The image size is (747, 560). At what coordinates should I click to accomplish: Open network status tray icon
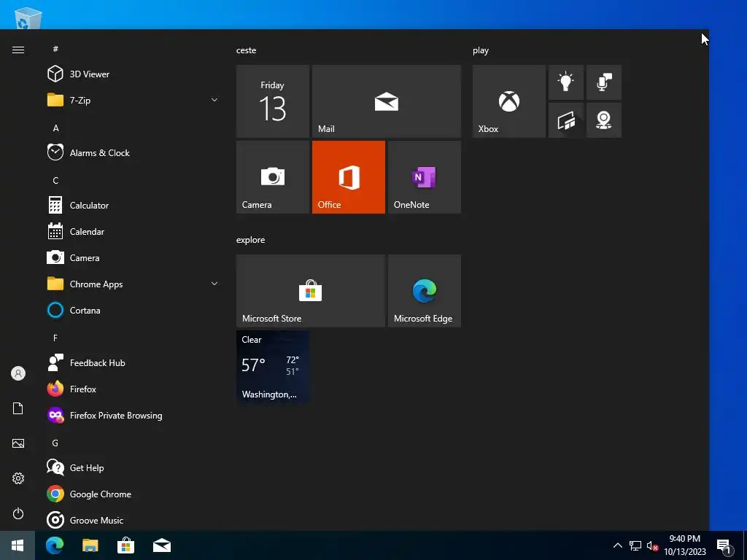click(635, 545)
